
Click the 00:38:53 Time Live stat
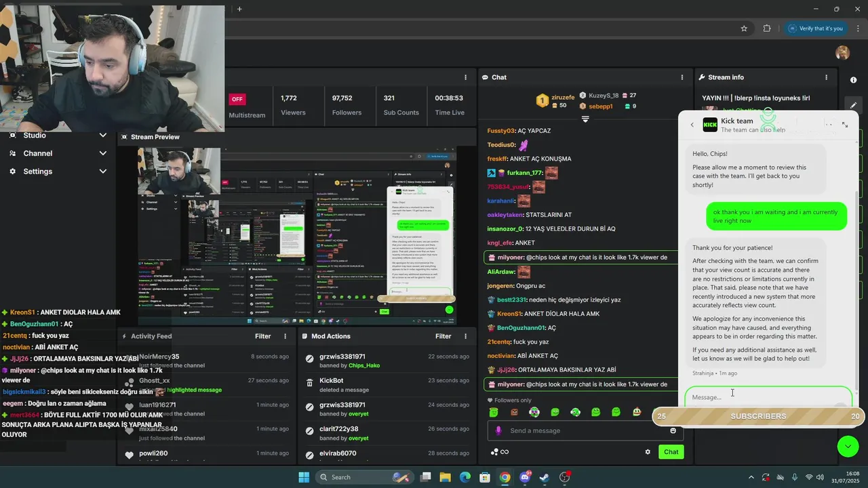pos(450,105)
